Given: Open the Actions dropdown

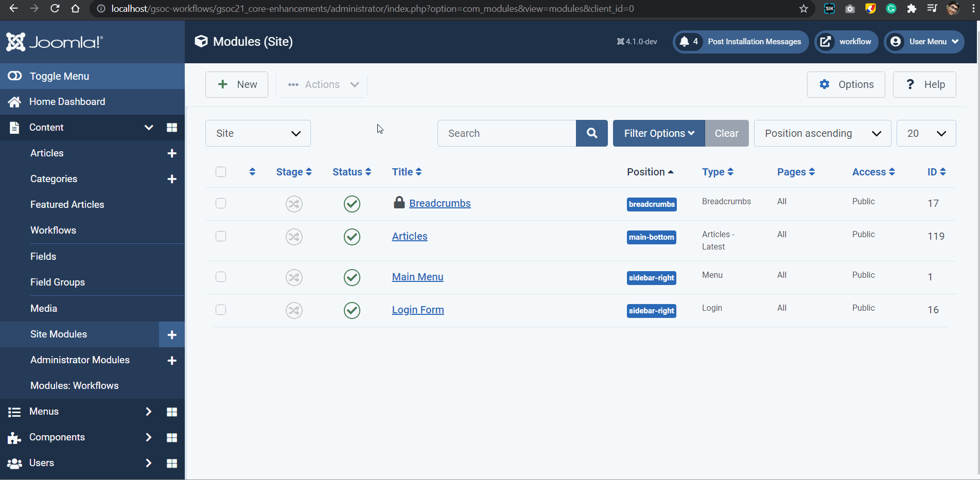Looking at the screenshot, I should click(x=323, y=84).
